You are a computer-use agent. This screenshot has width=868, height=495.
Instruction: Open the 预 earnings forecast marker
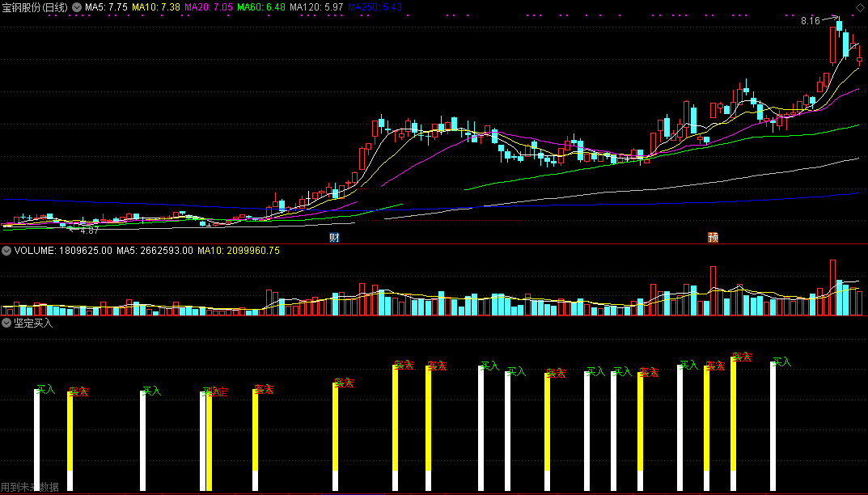(713, 238)
